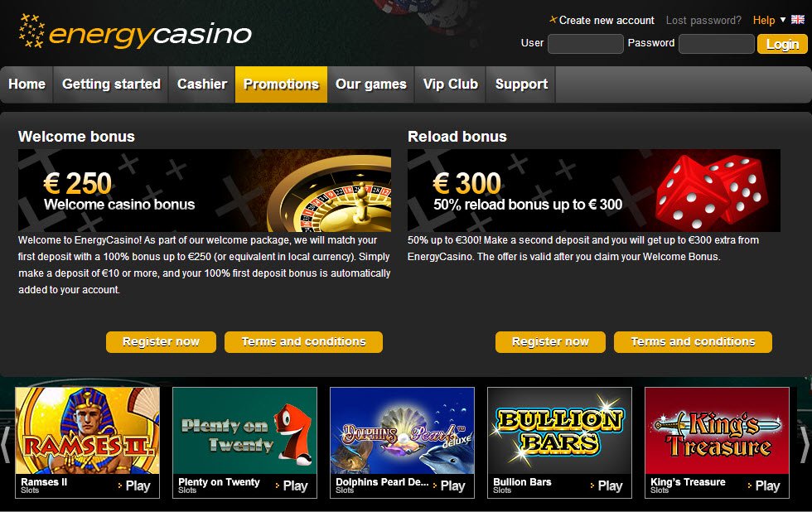Play the Plenty on Twenty slot
Image resolution: width=812 pixels, height=512 pixels.
(x=292, y=485)
